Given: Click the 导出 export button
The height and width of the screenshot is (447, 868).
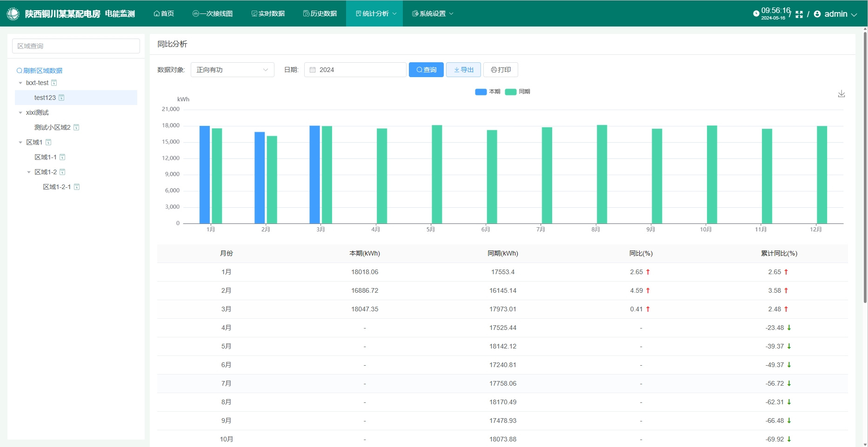Looking at the screenshot, I should [x=463, y=70].
